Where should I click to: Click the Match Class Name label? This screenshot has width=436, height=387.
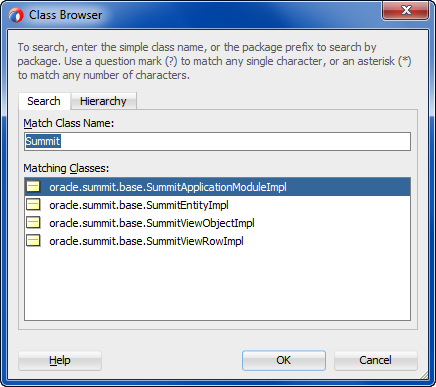click(69, 123)
